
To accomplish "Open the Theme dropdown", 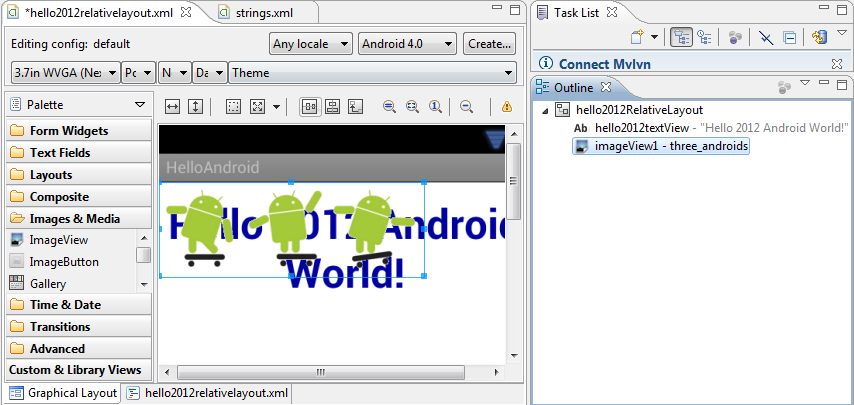I will [x=373, y=73].
